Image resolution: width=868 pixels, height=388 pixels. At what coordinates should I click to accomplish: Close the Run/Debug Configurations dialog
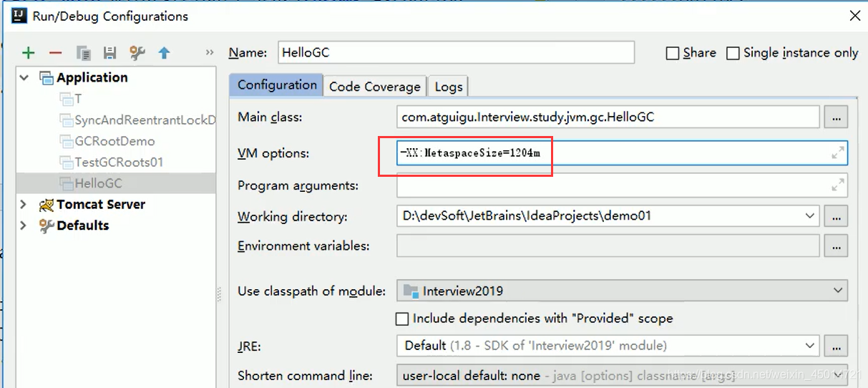853,15
